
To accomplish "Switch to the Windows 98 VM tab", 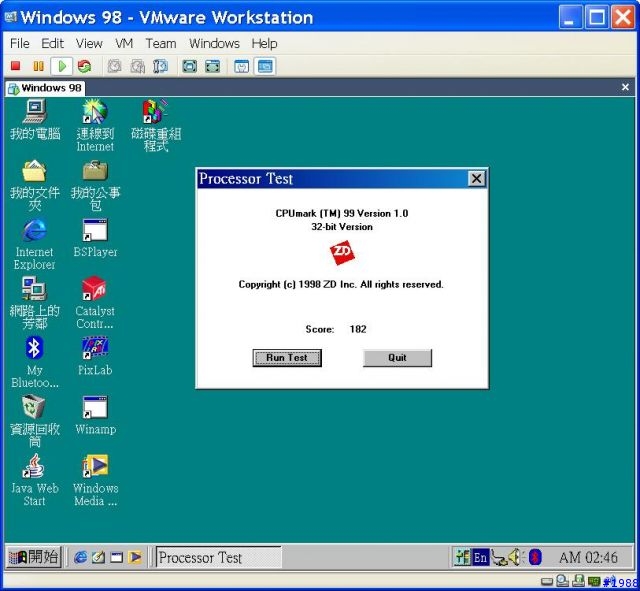I will click(x=45, y=88).
